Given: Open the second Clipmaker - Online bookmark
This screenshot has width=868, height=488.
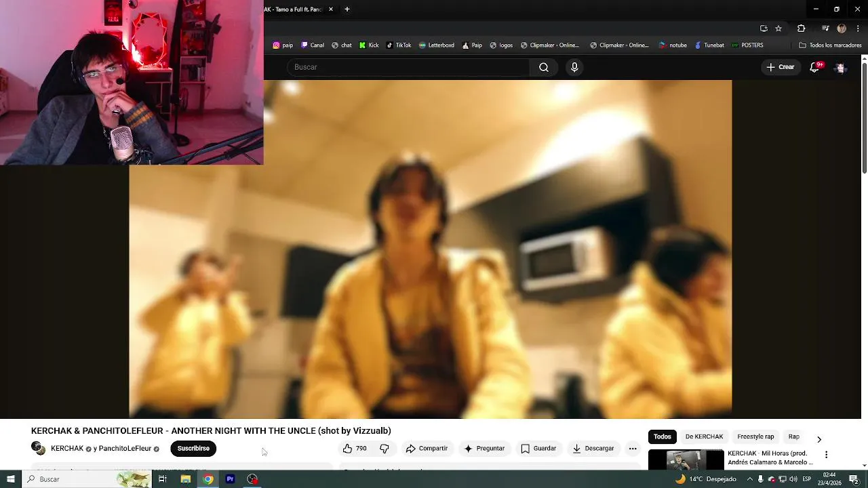Looking at the screenshot, I should 619,45.
